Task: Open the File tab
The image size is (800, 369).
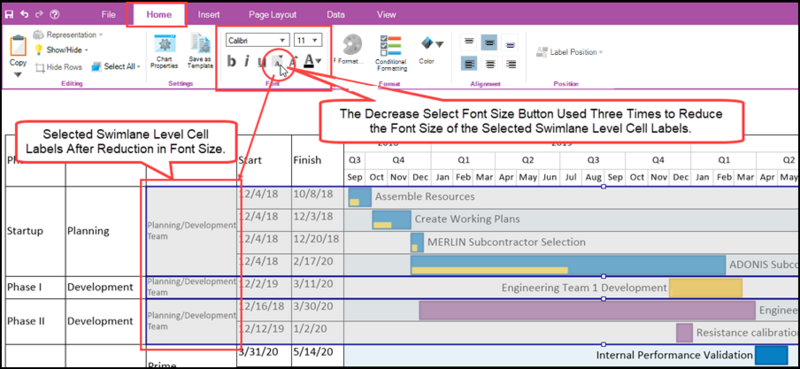Action: 108,15
